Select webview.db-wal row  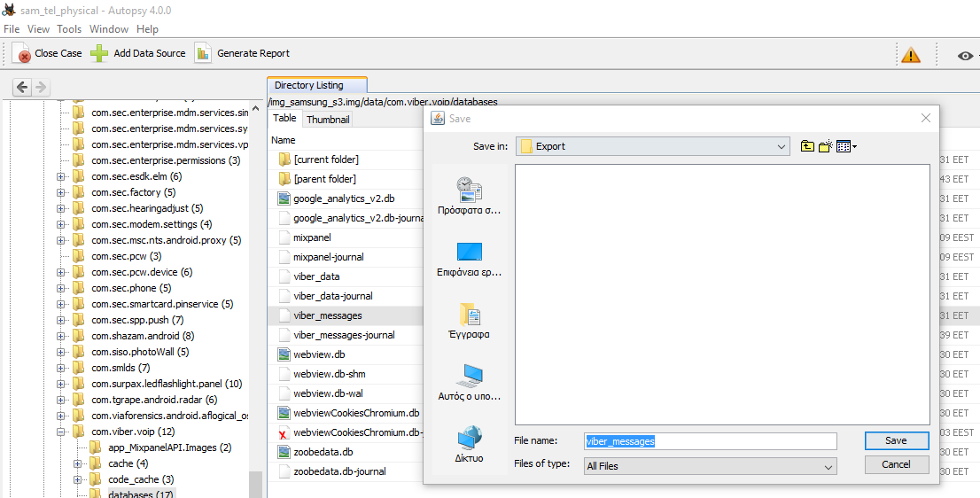pos(346,393)
